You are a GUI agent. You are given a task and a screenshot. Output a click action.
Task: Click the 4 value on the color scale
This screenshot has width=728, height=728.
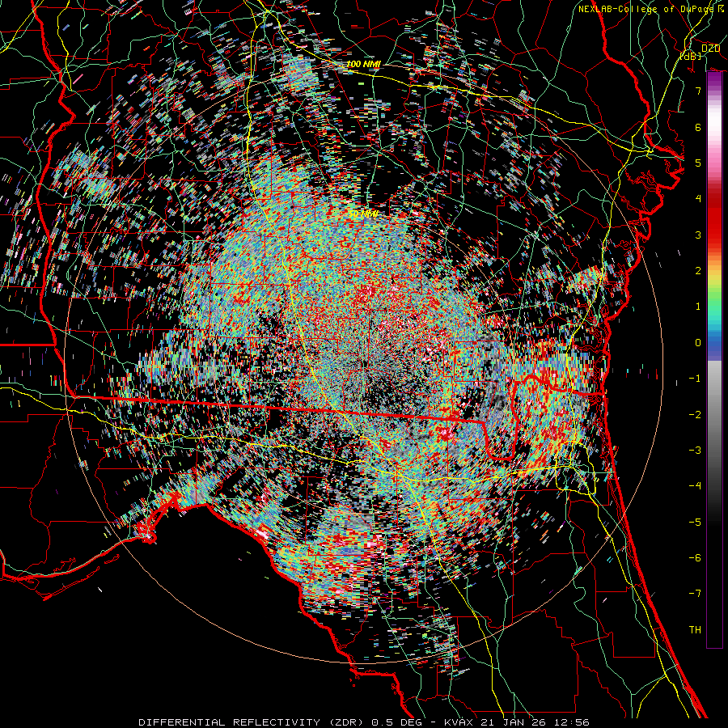[698, 199]
